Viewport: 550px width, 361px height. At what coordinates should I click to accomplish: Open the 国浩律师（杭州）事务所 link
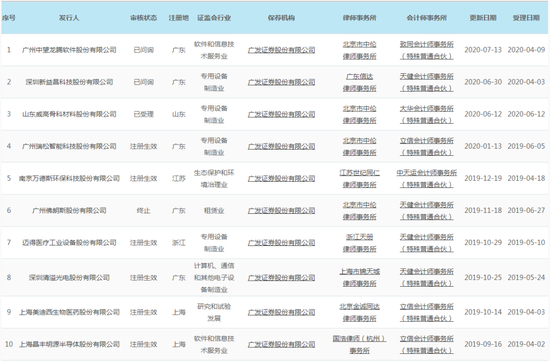coord(360,345)
